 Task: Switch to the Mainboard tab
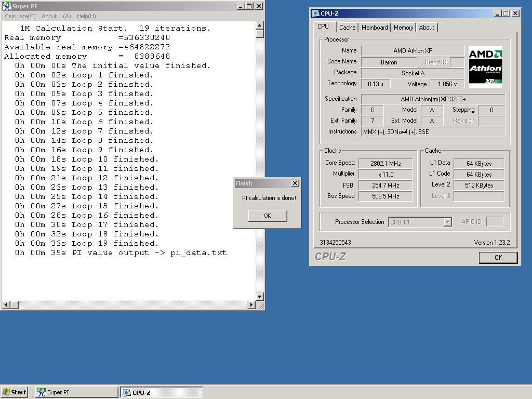[x=375, y=28]
